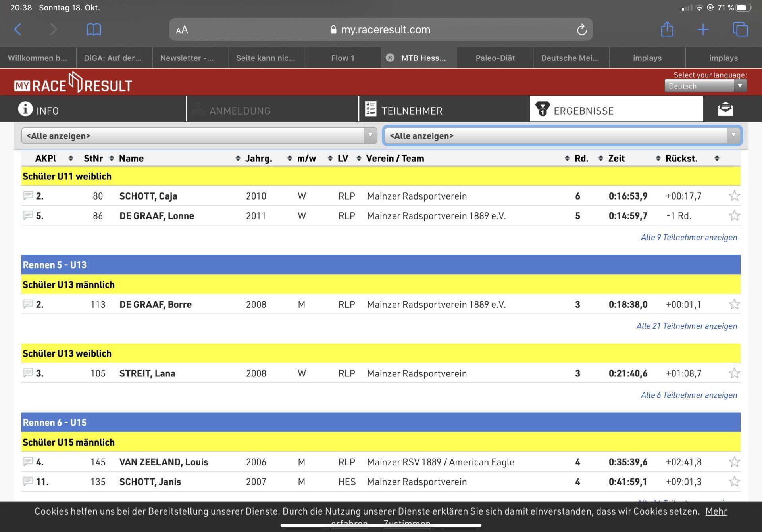The width and height of the screenshot is (762, 532).
Task: Open the language dropdown showing Deutsch
Action: [705, 86]
